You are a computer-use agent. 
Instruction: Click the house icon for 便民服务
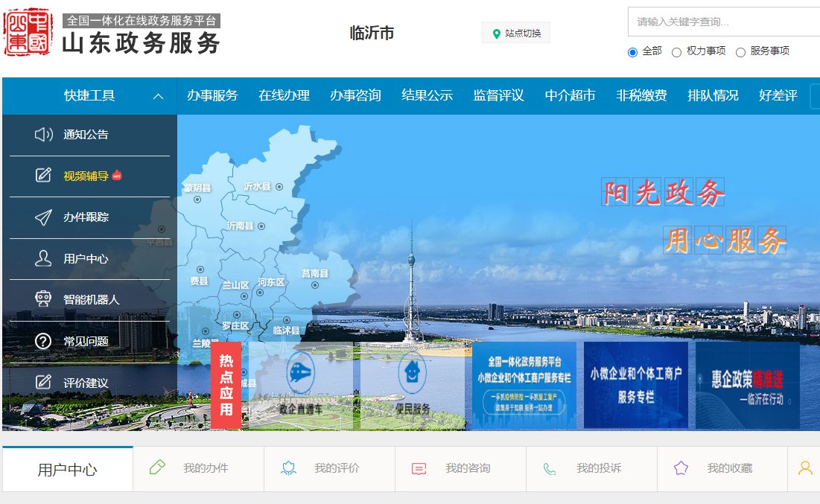pos(412,372)
